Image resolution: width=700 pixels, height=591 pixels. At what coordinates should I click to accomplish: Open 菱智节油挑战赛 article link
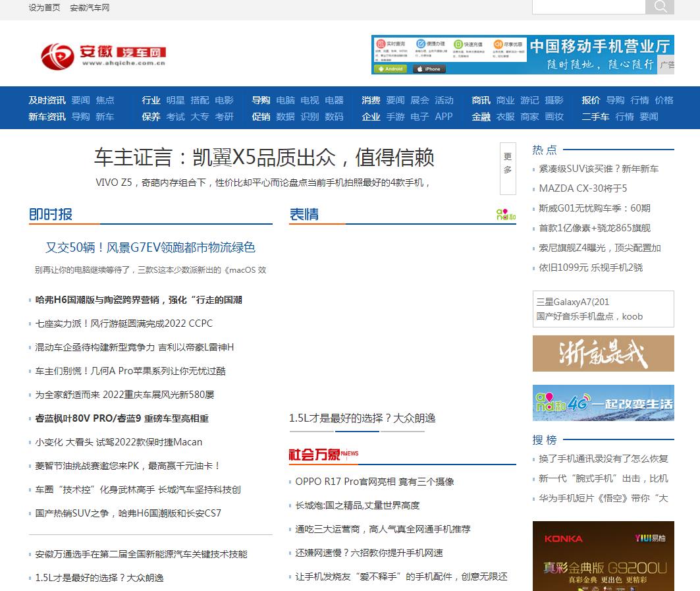(x=128, y=465)
